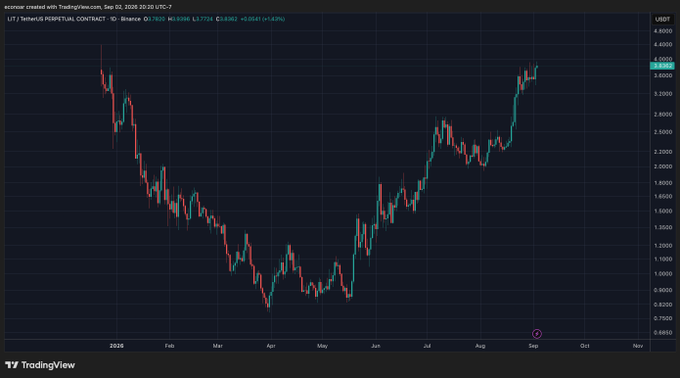Click the purple lightning event marker icon
This screenshot has width=680, height=378.
point(536,334)
